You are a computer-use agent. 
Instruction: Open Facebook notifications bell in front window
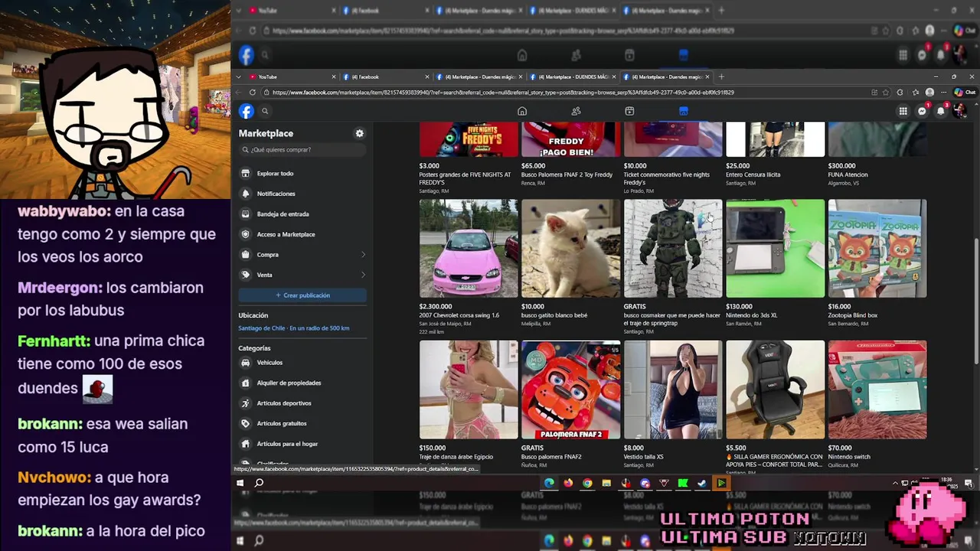point(941,112)
